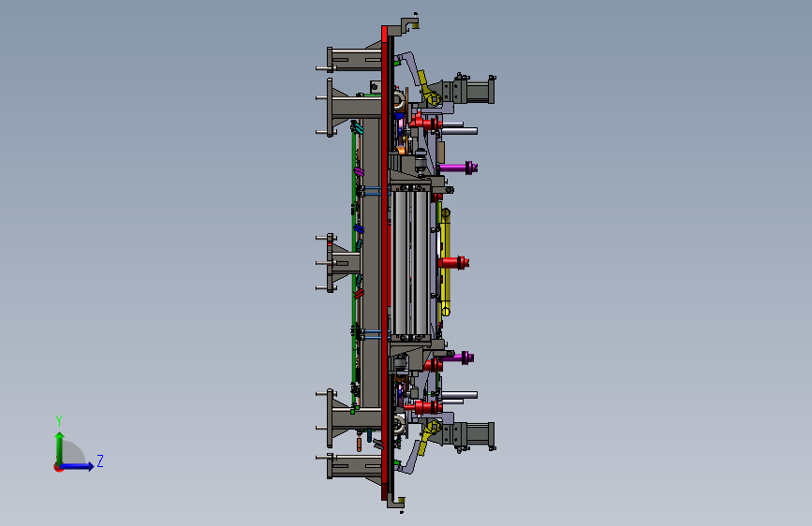Pick the red pin beside the yellow cylinder

coord(454,262)
